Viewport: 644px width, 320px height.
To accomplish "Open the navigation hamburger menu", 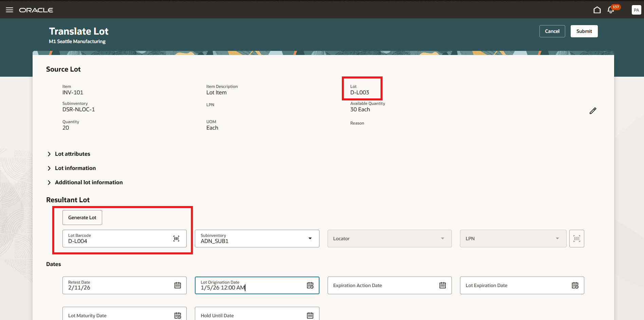I will (9, 10).
